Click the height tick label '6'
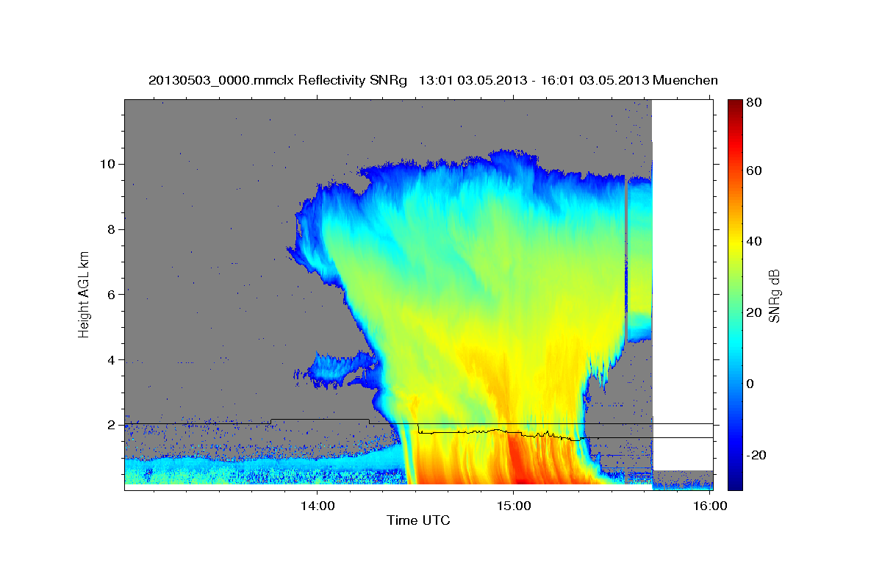The height and width of the screenshot is (588, 882). pyautogui.click(x=112, y=295)
